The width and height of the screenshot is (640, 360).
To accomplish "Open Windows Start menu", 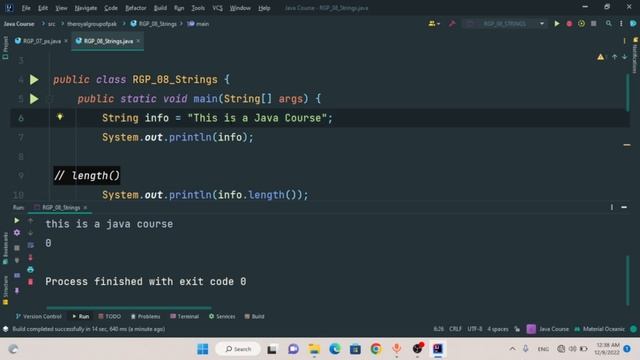I will [202, 349].
